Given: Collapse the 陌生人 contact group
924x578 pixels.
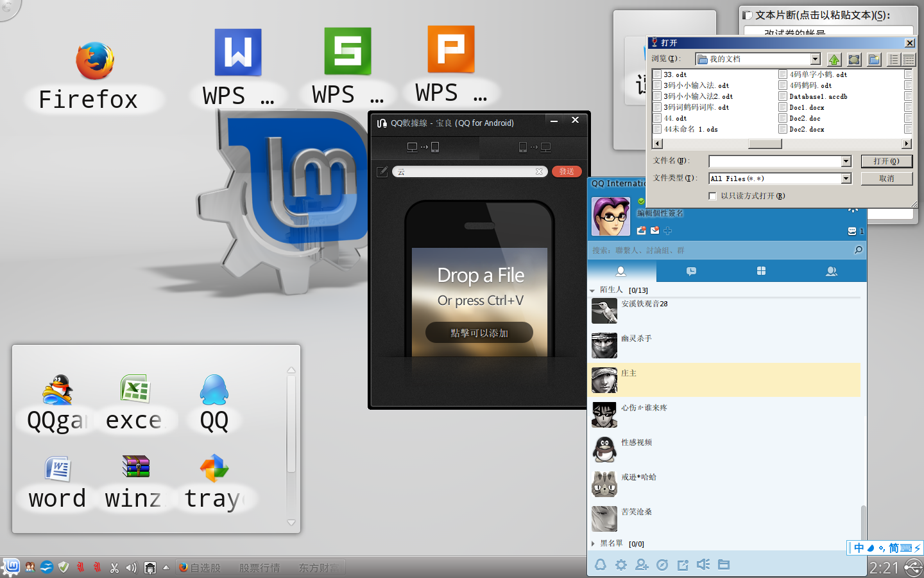Looking at the screenshot, I should pos(592,290).
